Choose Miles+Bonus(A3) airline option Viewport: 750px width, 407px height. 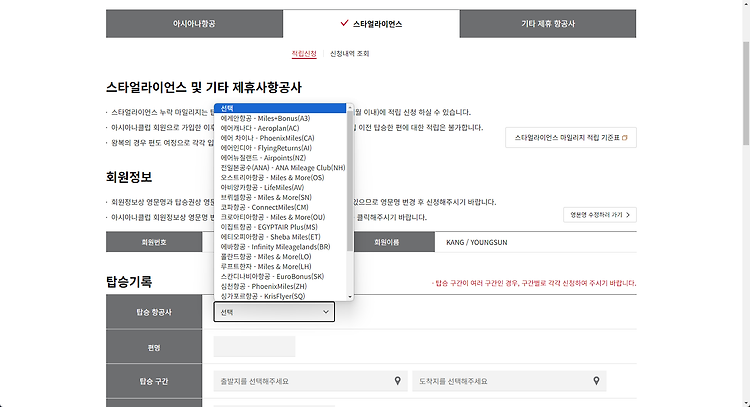point(280,118)
